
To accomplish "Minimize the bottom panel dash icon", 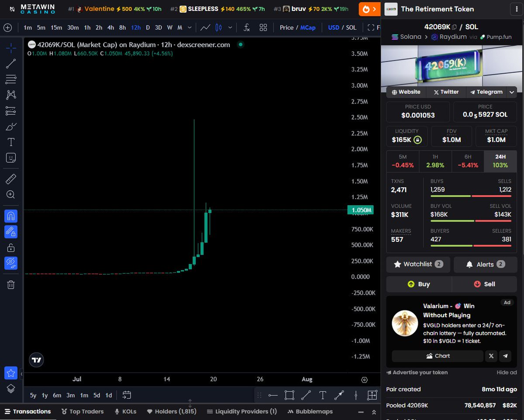I will pos(360,412).
